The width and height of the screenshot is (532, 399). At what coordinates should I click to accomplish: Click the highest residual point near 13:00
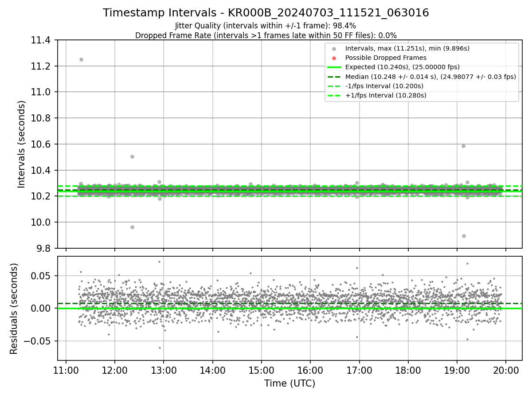(159, 262)
